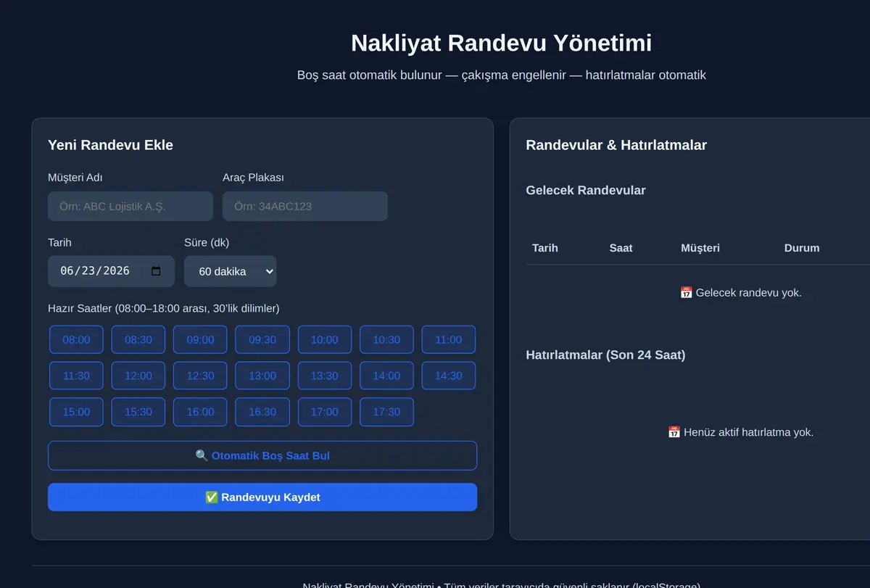
Task: Click the Randevuyu Kaydet button
Action: click(262, 497)
